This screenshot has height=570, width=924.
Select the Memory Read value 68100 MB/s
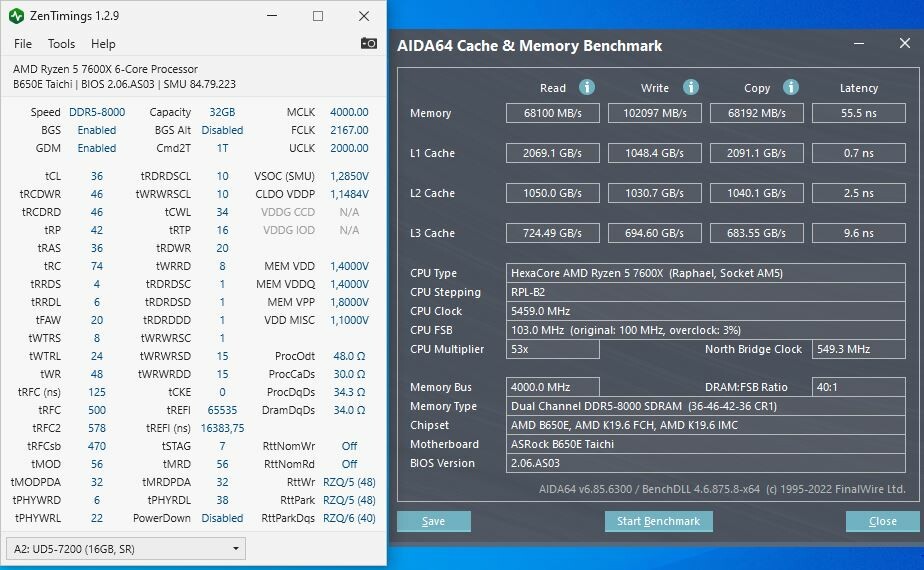(553, 113)
